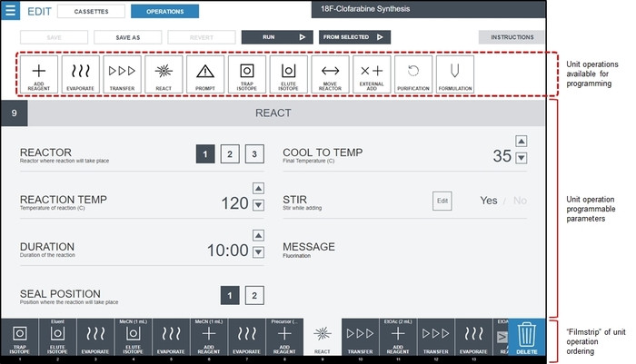Open the hamburger menu next to Edit
Viewport: 636px width, 364px height.
pos(11,12)
